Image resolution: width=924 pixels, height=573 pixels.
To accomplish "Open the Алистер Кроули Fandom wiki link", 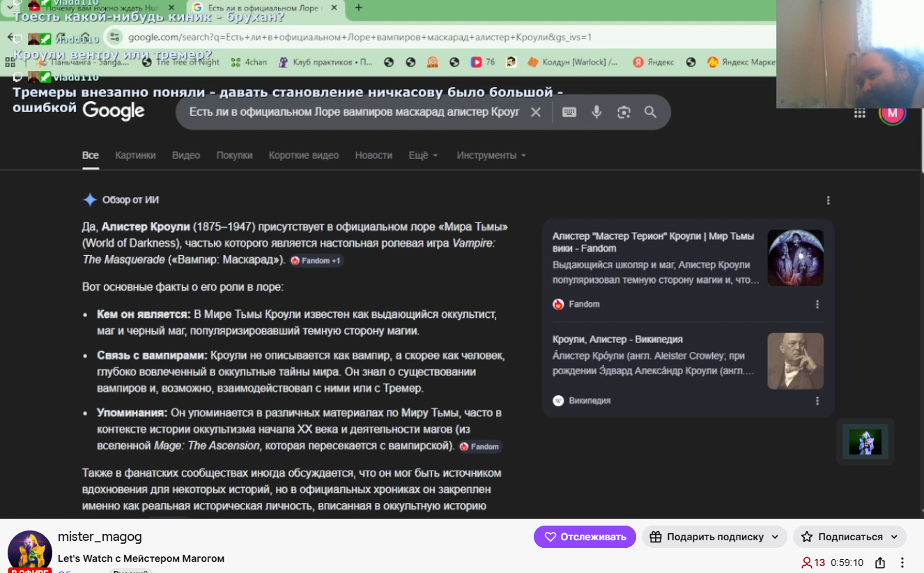I will [653, 242].
